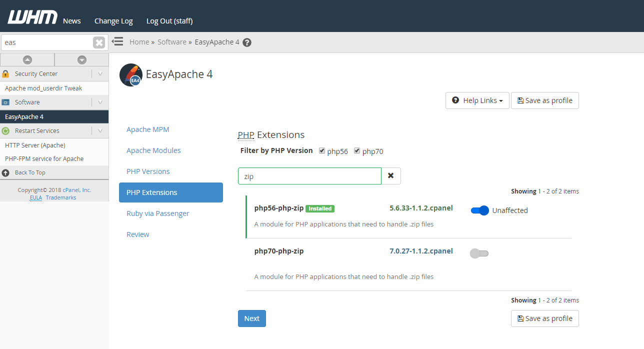644x349 pixels.
Task: Clear the sidebar search field
Action: pos(99,42)
